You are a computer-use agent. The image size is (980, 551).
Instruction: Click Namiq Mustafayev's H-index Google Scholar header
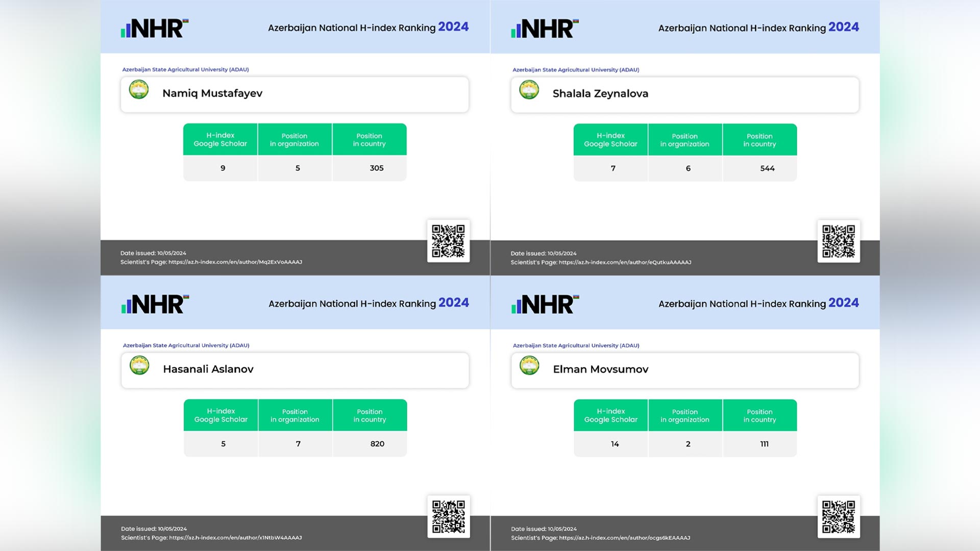tap(220, 139)
